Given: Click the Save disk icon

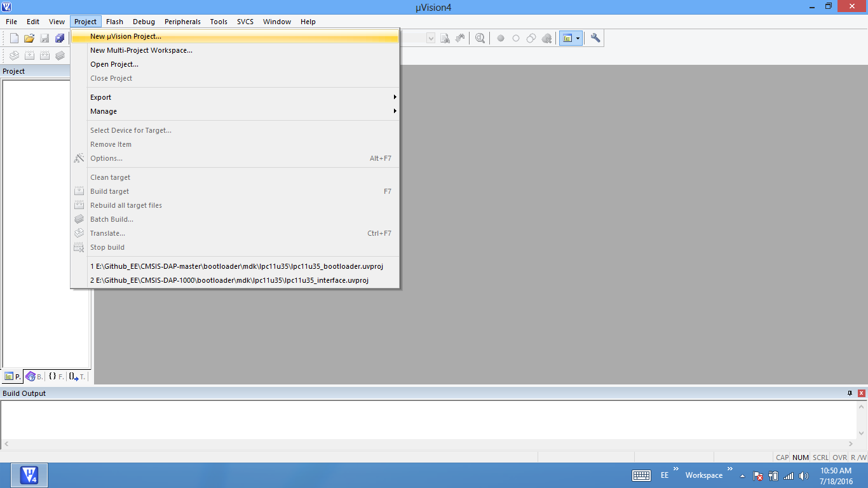Looking at the screenshot, I should [x=44, y=38].
